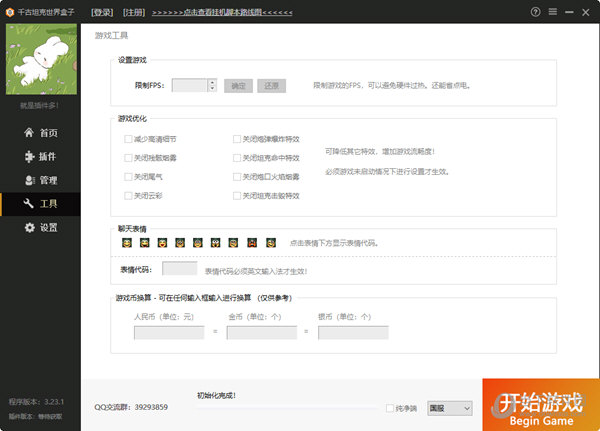Toggle the 关闭云彩 checkbox
Viewport: 600px width, 431px height.
128,196
